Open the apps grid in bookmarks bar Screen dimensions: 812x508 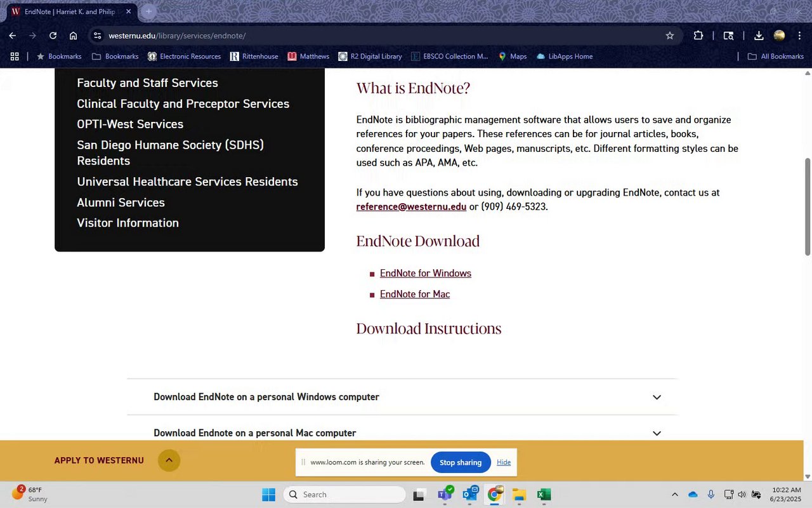click(15, 57)
